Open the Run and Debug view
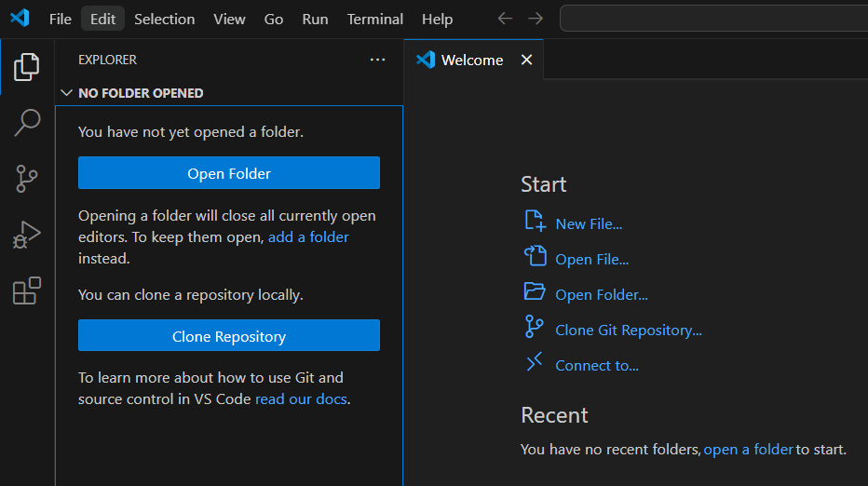The height and width of the screenshot is (486, 868). pyautogui.click(x=27, y=235)
